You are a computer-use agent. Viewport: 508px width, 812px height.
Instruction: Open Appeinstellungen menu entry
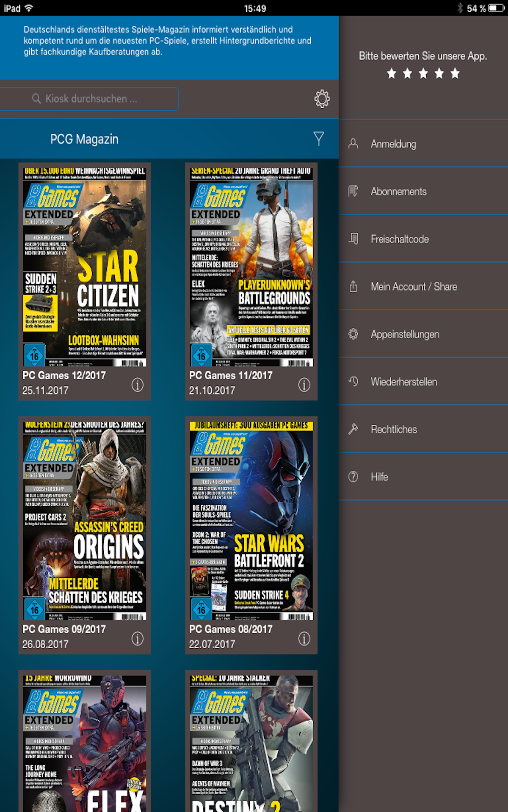coord(423,334)
